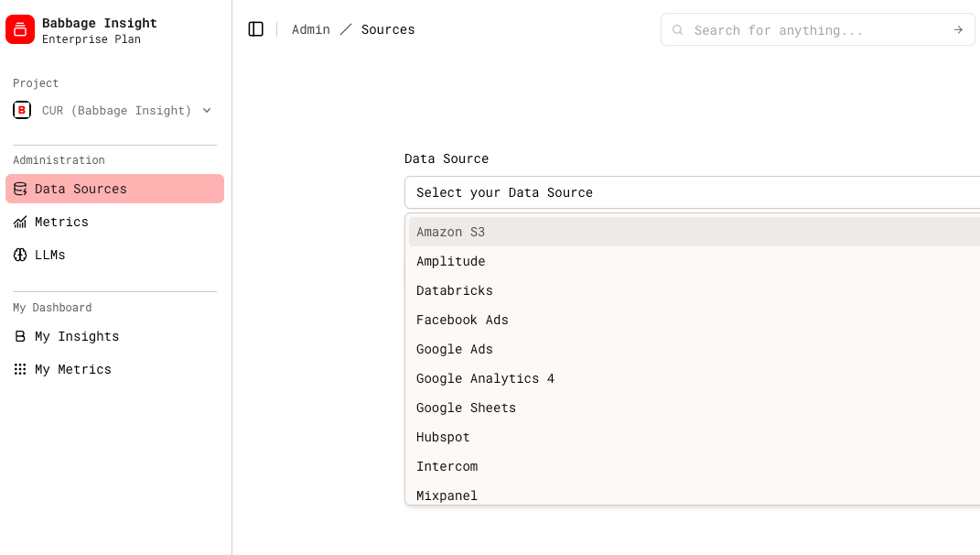Viewport: 980px width, 555px height.
Task: Open the LLMs page
Action: point(115,255)
